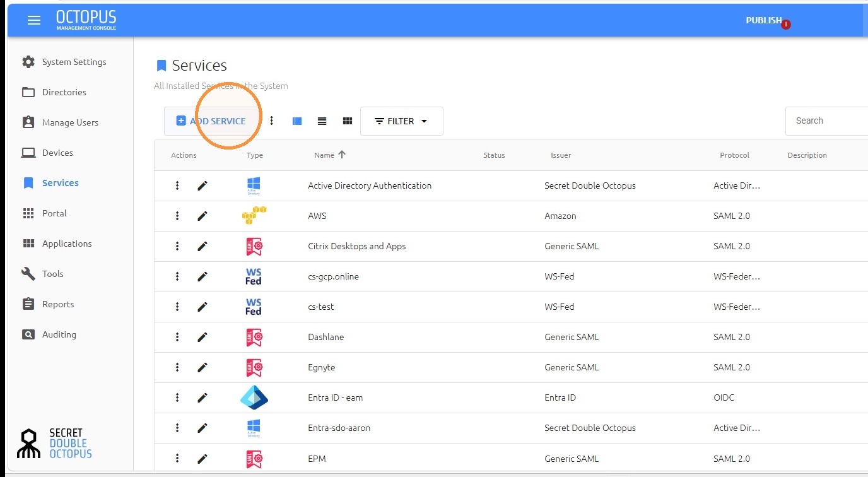Image resolution: width=868 pixels, height=477 pixels.
Task: Switch to detailed list view icon
Action: point(297,121)
